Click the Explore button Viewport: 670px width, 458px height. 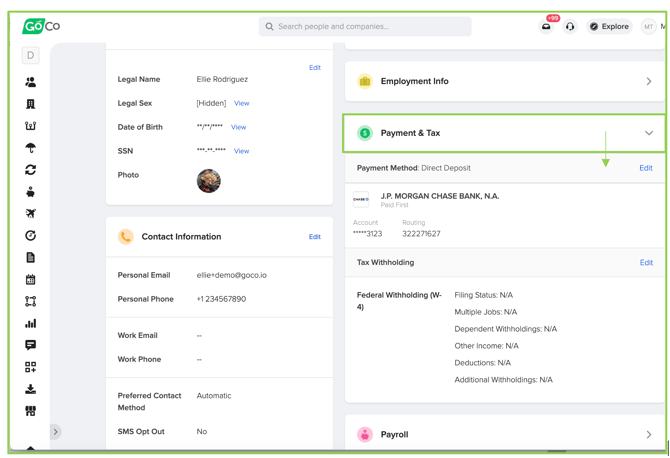pyautogui.click(x=609, y=27)
